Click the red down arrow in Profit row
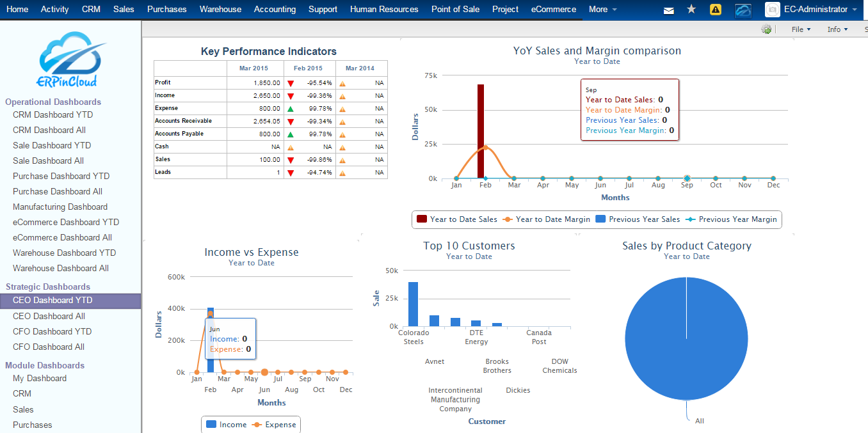Image resolution: width=868 pixels, height=433 pixels. point(291,83)
